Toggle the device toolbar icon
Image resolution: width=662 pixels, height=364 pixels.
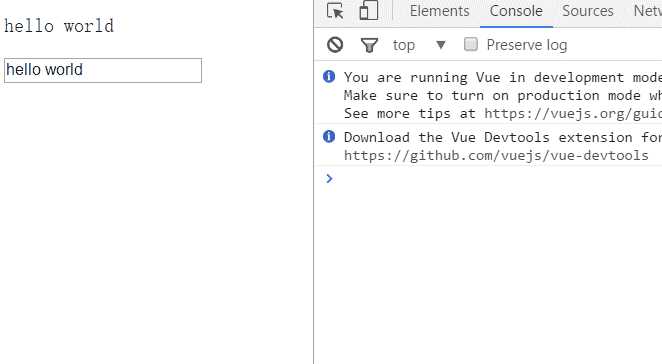click(x=369, y=11)
